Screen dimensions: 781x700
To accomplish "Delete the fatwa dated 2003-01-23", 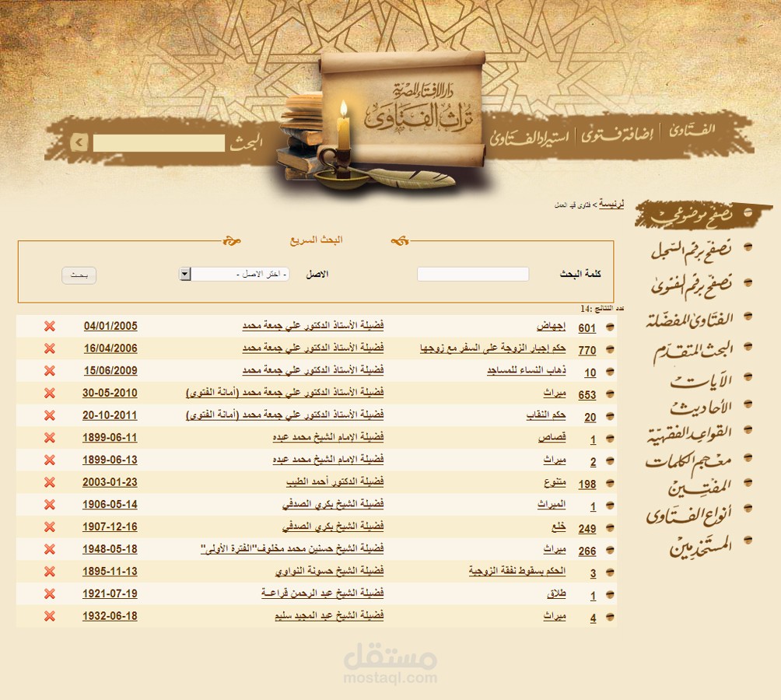I will point(49,482).
